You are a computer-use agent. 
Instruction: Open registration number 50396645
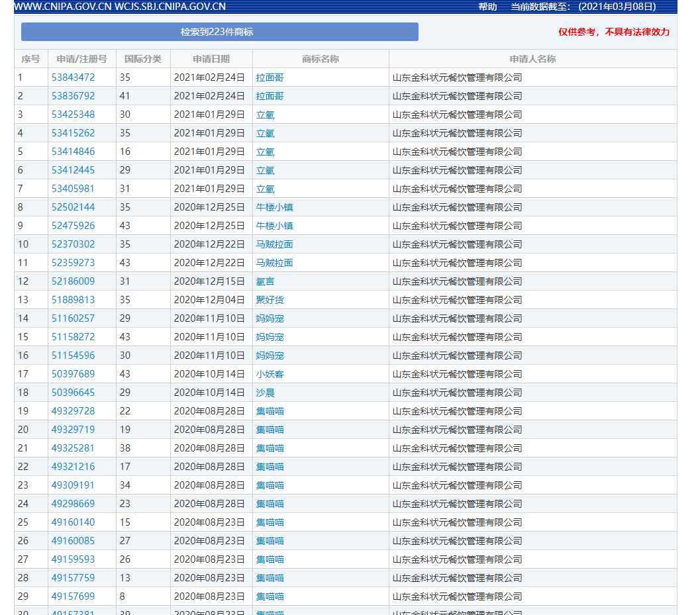[74, 393]
